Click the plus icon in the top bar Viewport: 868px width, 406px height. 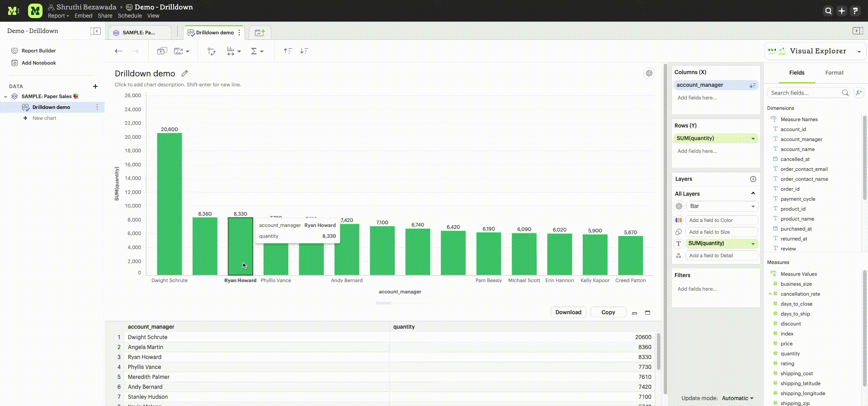[841, 11]
